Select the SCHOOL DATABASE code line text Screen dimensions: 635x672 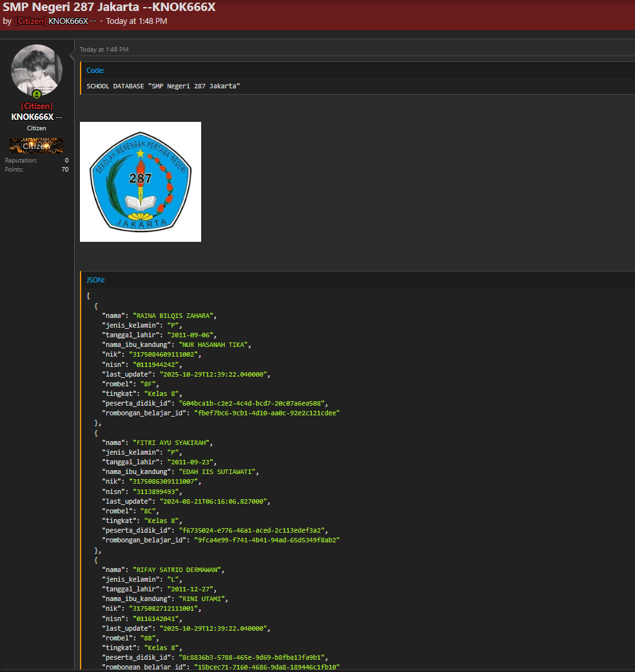click(163, 86)
